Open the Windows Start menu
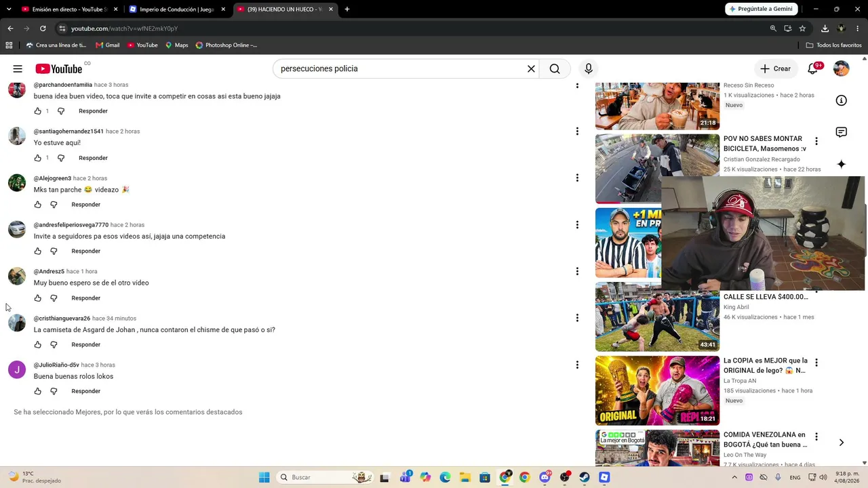 (264, 477)
